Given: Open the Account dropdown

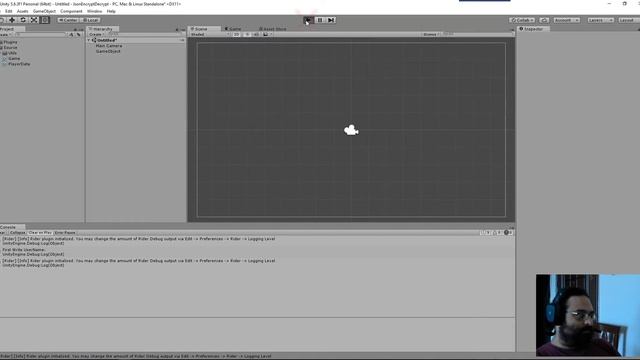Looking at the screenshot, I should click(x=566, y=20).
